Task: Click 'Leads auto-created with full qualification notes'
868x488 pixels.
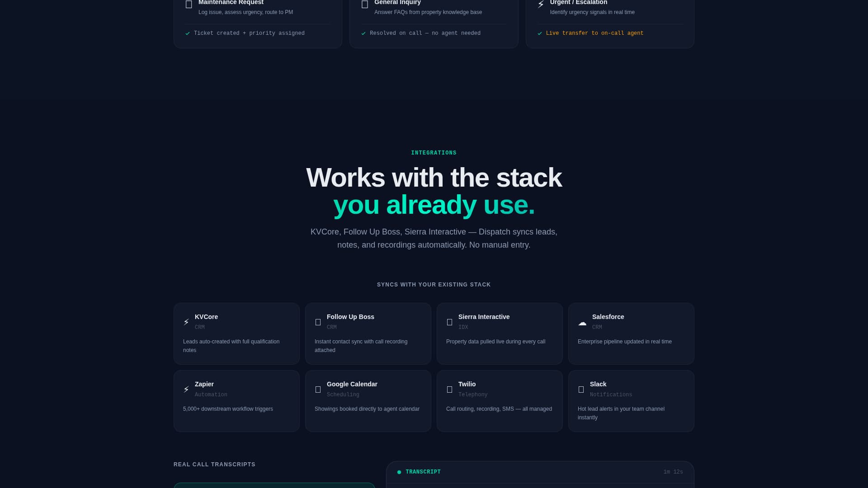Action: 231,346
